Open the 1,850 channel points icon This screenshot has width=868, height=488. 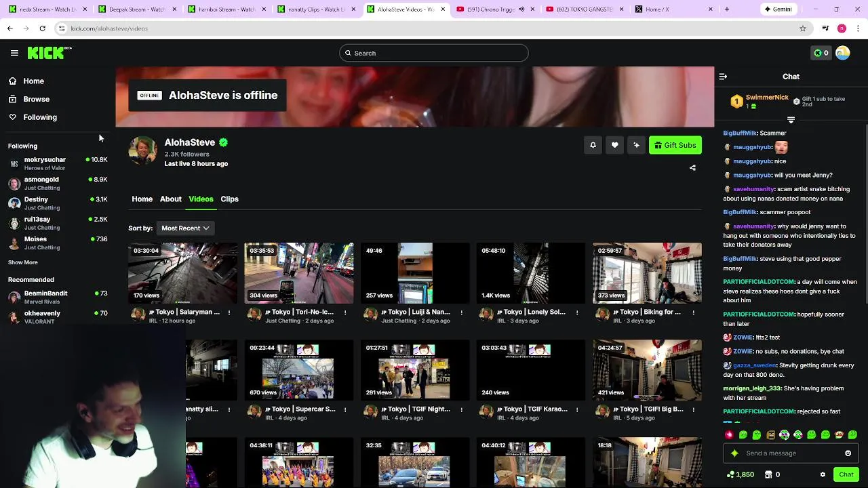pos(741,474)
